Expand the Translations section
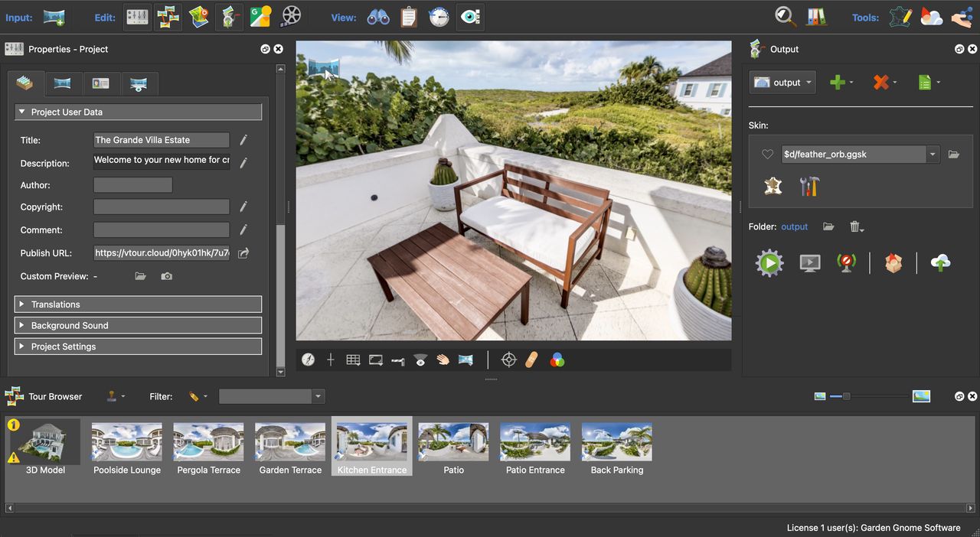This screenshot has width=980, height=537. pos(138,304)
